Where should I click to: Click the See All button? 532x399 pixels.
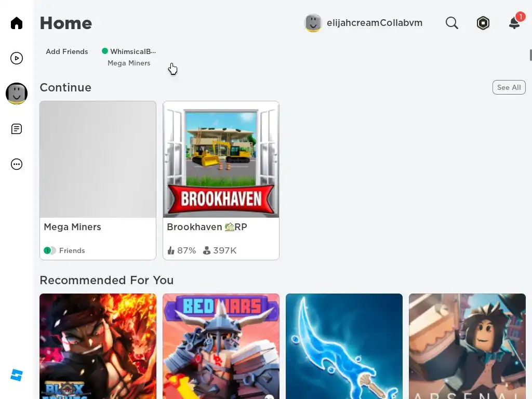[509, 87]
